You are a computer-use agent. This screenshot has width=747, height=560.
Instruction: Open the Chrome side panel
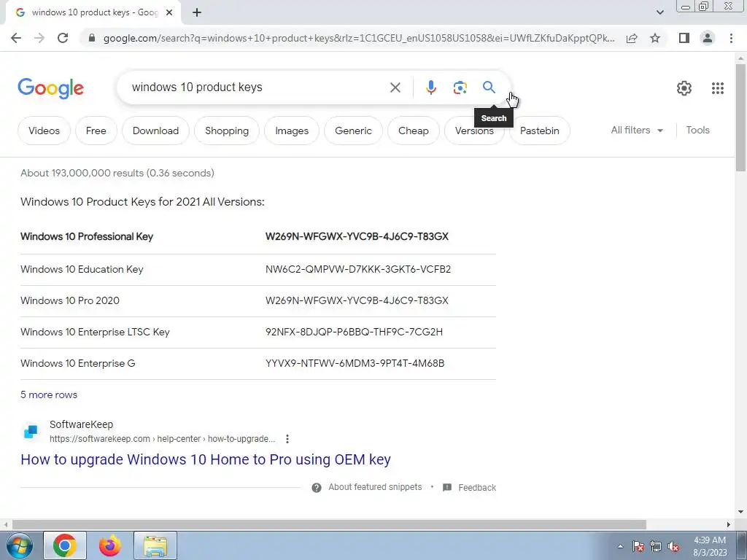tap(684, 38)
